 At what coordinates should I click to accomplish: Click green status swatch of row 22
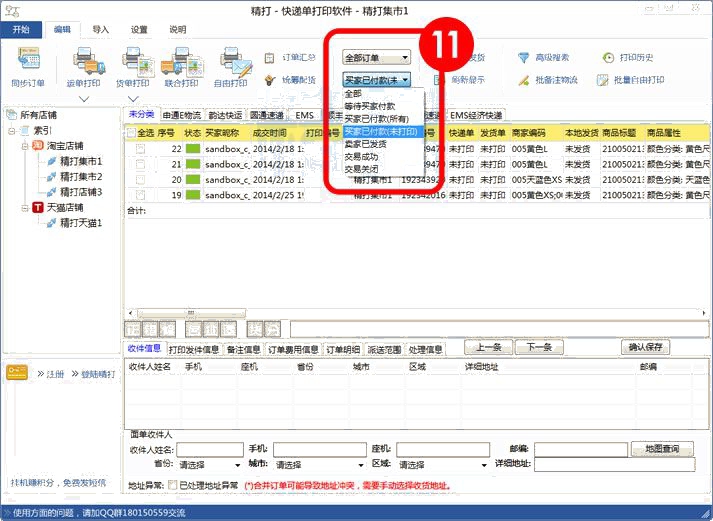(x=193, y=149)
